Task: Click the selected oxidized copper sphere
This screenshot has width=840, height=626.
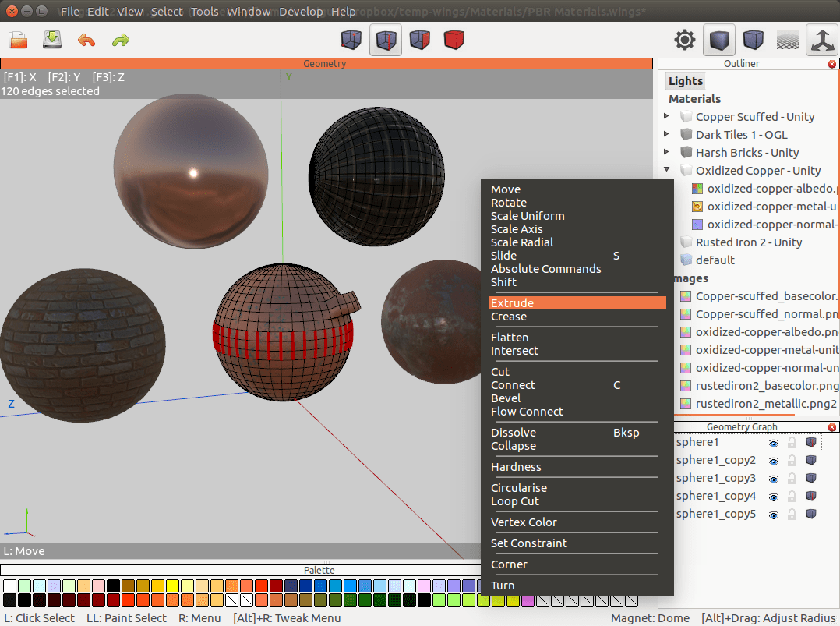Action: pyautogui.click(x=284, y=332)
